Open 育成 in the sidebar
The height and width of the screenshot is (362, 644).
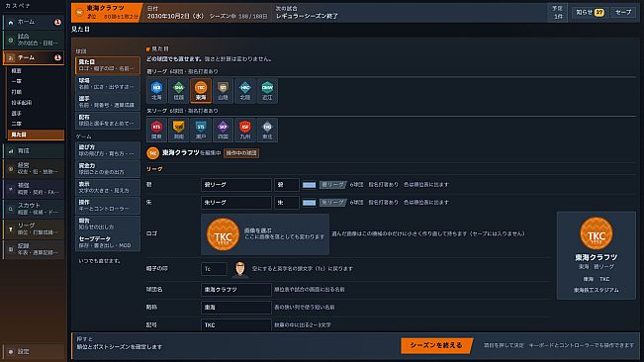[x=34, y=151]
